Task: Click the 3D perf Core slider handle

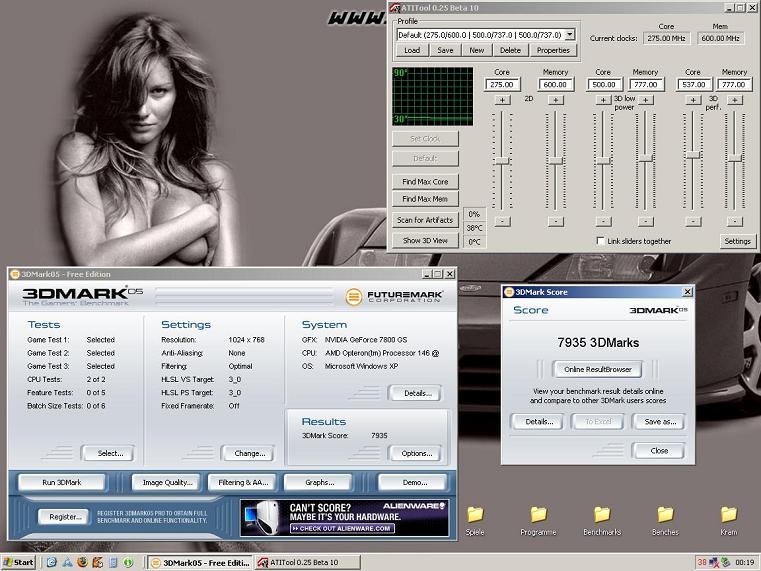Action: click(693, 155)
